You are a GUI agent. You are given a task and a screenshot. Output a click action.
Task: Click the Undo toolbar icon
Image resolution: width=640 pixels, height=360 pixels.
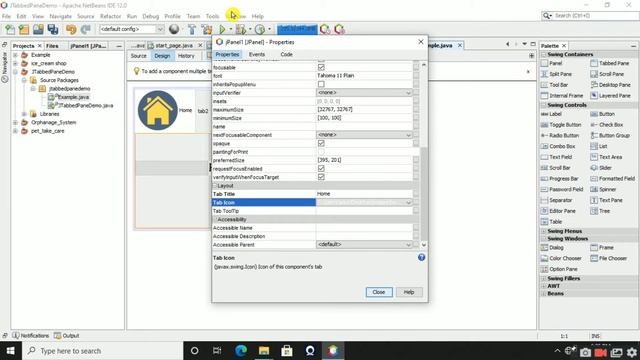71,29
